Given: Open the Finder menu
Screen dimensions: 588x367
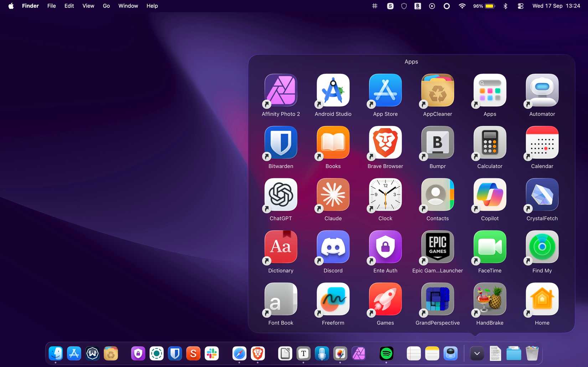Looking at the screenshot, I should click(30, 6).
